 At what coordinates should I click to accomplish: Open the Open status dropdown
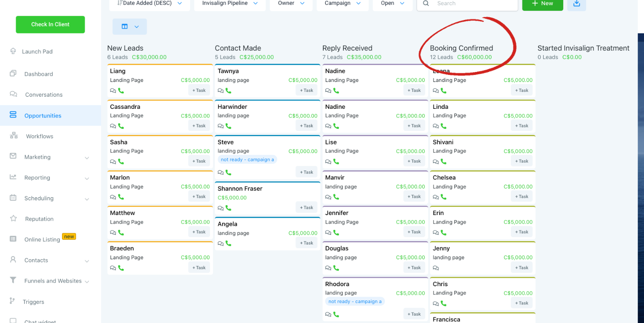point(393,3)
